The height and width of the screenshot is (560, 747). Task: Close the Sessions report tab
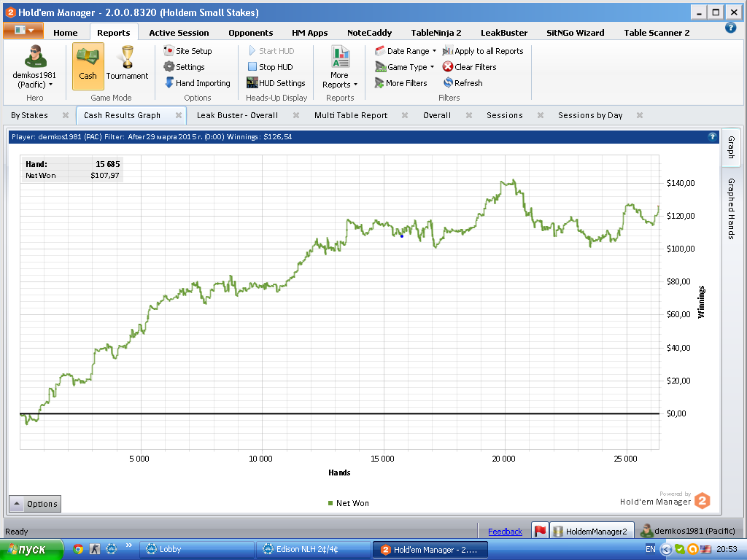pos(541,115)
